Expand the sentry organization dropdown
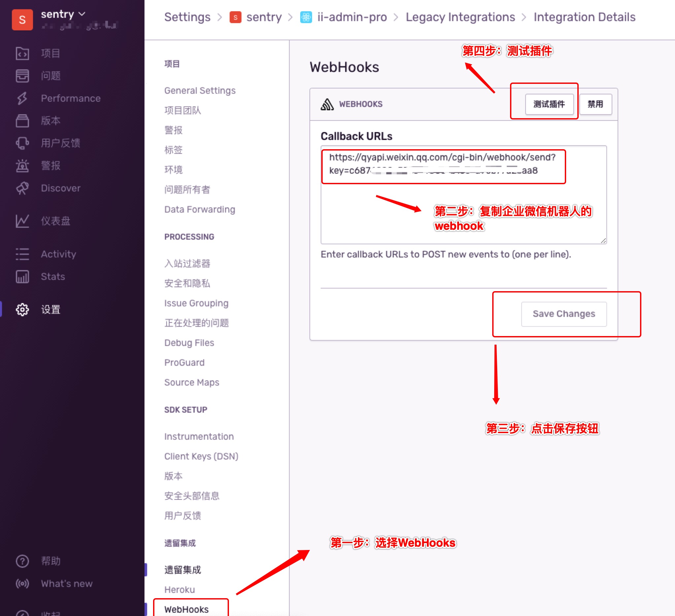 pyautogui.click(x=63, y=14)
